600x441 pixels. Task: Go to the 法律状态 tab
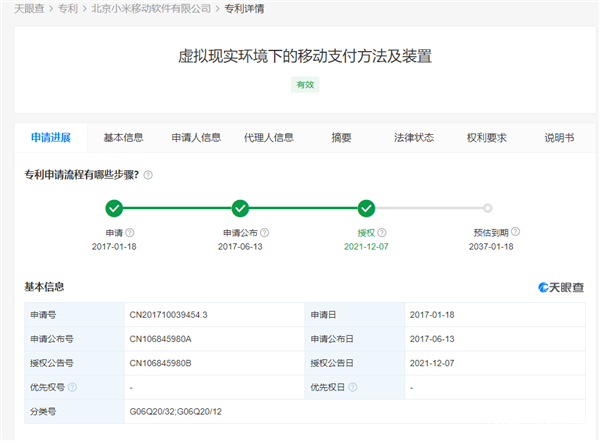(x=413, y=138)
